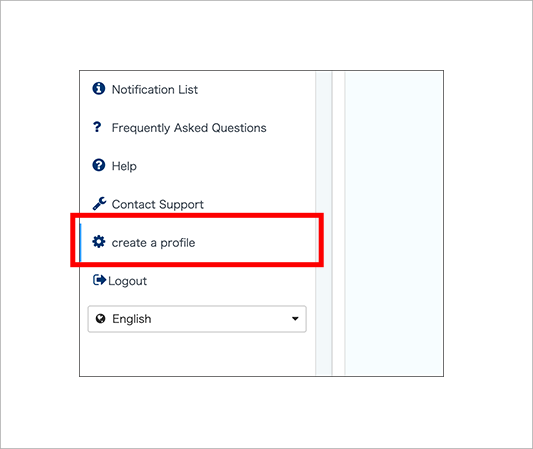Click the dropdown arrow next to English
Image resolution: width=533 pixels, height=449 pixels.
click(x=295, y=319)
